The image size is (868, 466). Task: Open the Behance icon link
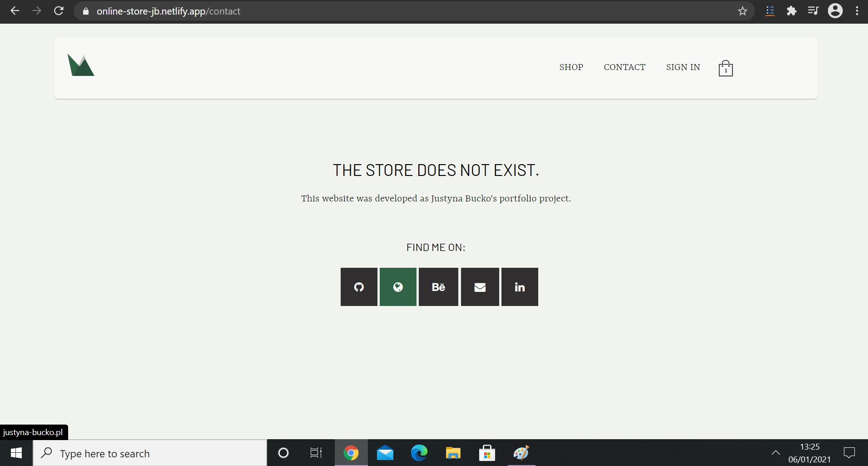438,287
